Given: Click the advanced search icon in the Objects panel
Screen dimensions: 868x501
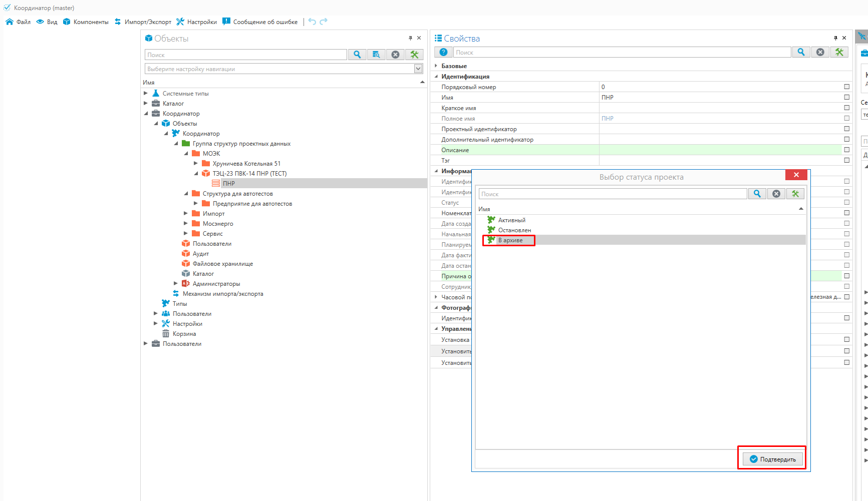Looking at the screenshot, I should tap(376, 55).
